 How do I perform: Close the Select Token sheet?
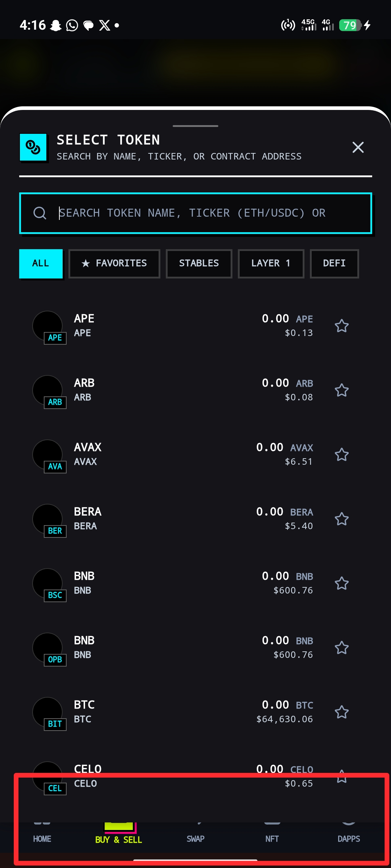pyautogui.click(x=358, y=147)
